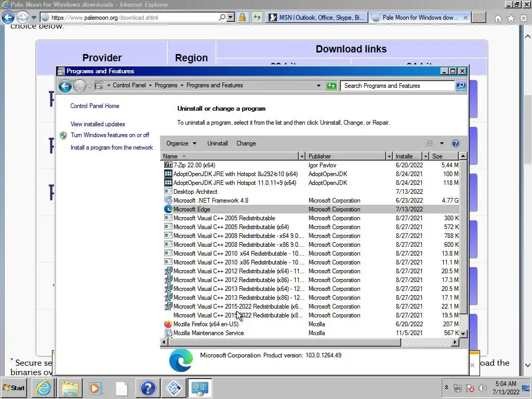
Task: Click the Programs and Features breadcrumb
Action: pyautogui.click(x=215, y=86)
